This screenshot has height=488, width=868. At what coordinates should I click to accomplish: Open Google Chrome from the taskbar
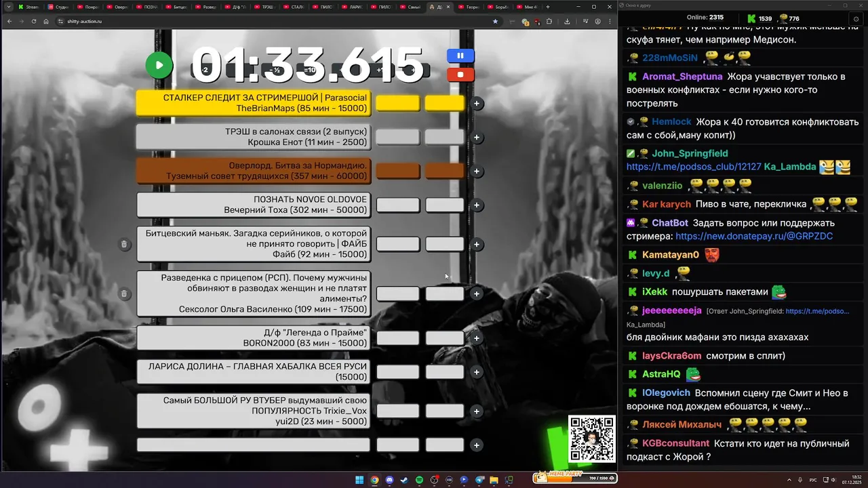pos(374,480)
